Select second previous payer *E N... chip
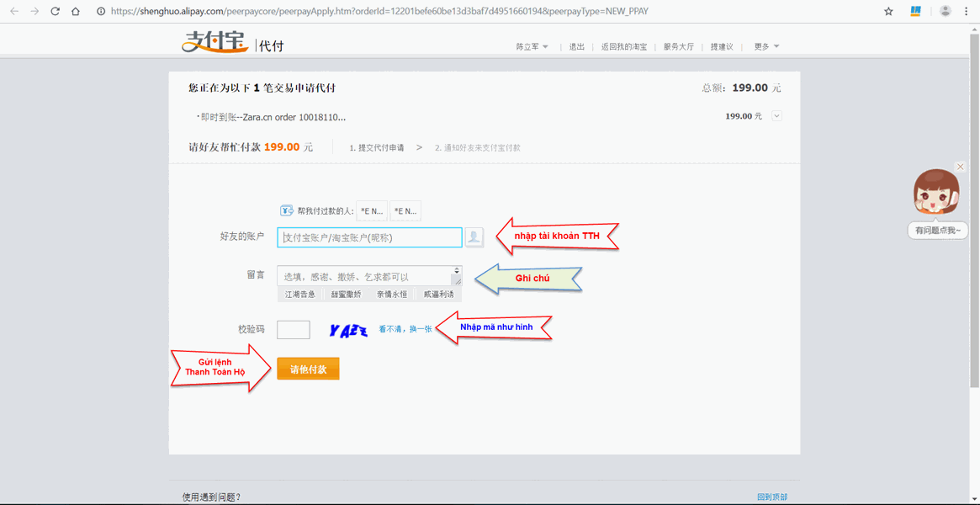980x505 pixels. 405,211
